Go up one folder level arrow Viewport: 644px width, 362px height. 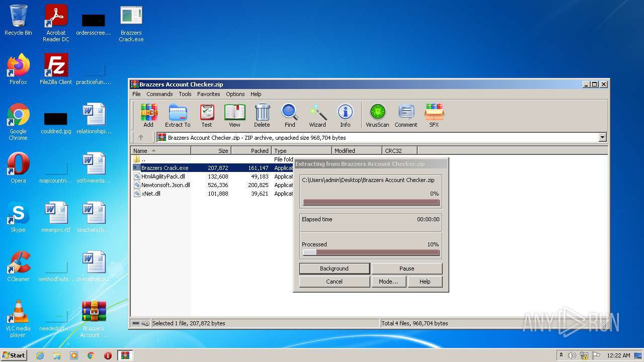pyautogui.click(x=141, y=137)
